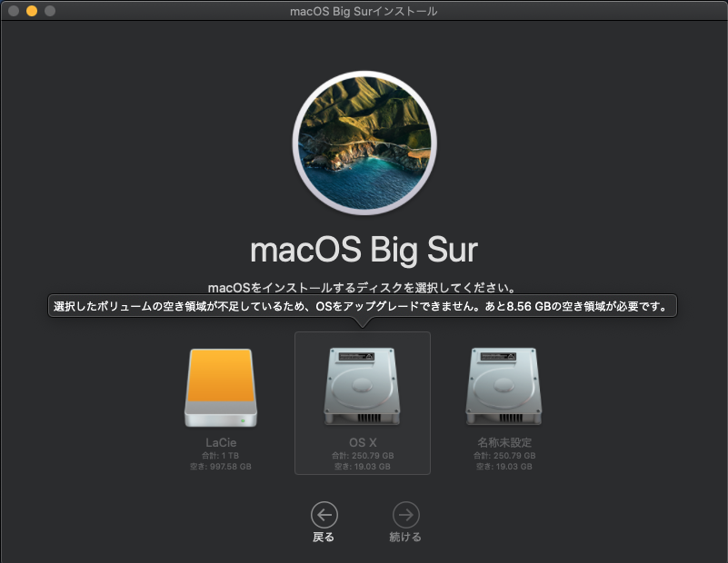
Task: Click the macOSをインストールするディスクを選択してください text
Action: coord(362,288)
